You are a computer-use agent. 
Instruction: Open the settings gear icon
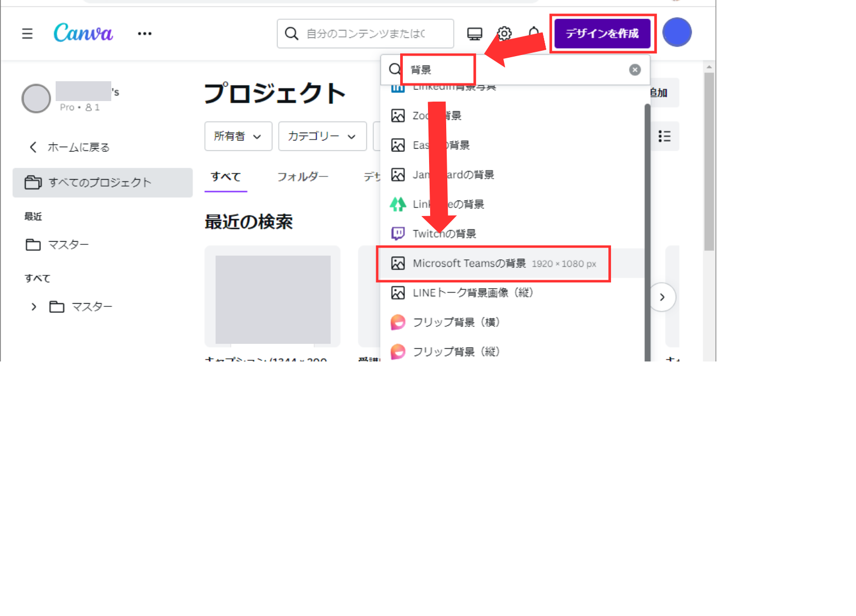[504, 34]
